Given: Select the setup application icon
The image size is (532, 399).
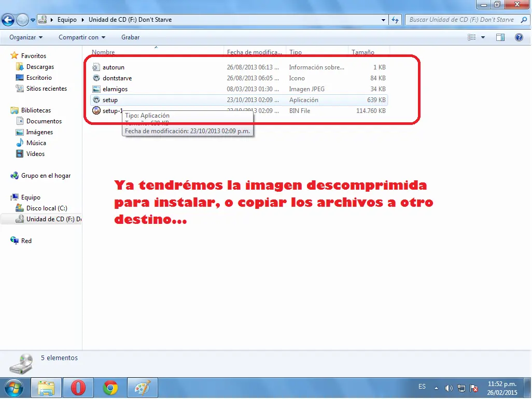Looking at the screenshot, I should click(x=96, y=99).
